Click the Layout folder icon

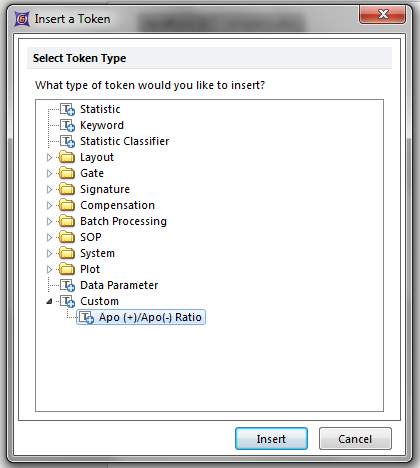tap(67, 157)
